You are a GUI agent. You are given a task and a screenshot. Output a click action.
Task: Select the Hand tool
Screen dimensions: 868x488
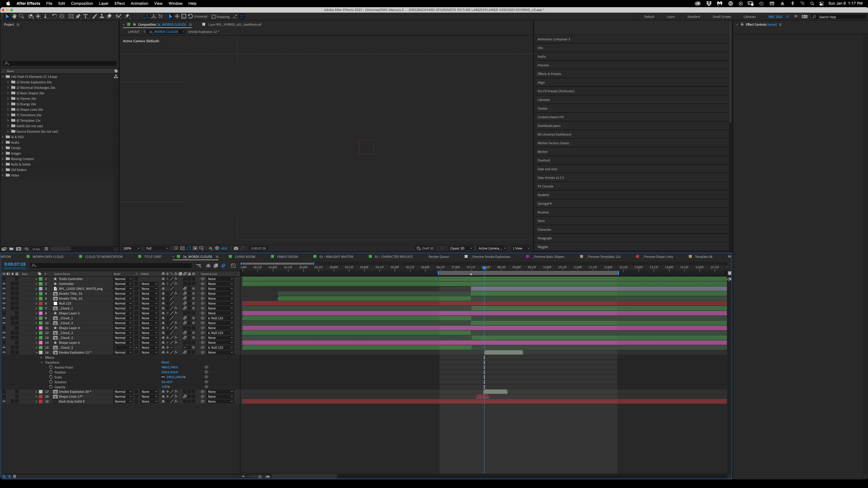(x=14, y=16)
